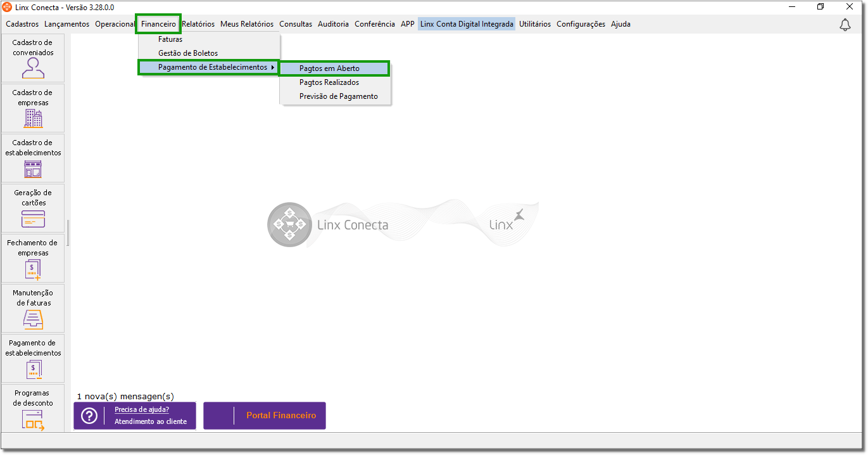Image resolution: width=868 pixels, height=455 pixels.
Task: Click the help question mark icon
Action: tap(90, 416)
